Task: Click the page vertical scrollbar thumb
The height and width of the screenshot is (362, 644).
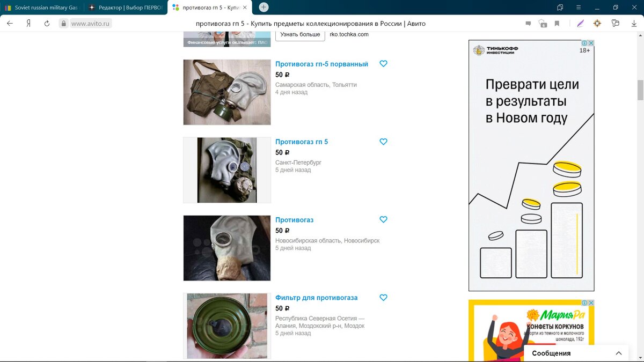Action: tap(640, 90)
